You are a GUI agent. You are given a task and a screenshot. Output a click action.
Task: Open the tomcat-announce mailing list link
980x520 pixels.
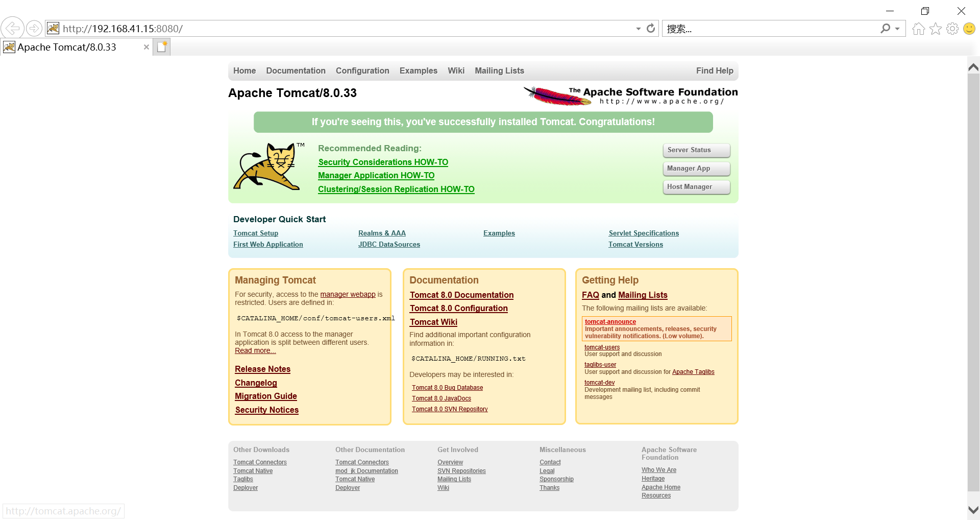click(610, 322)
